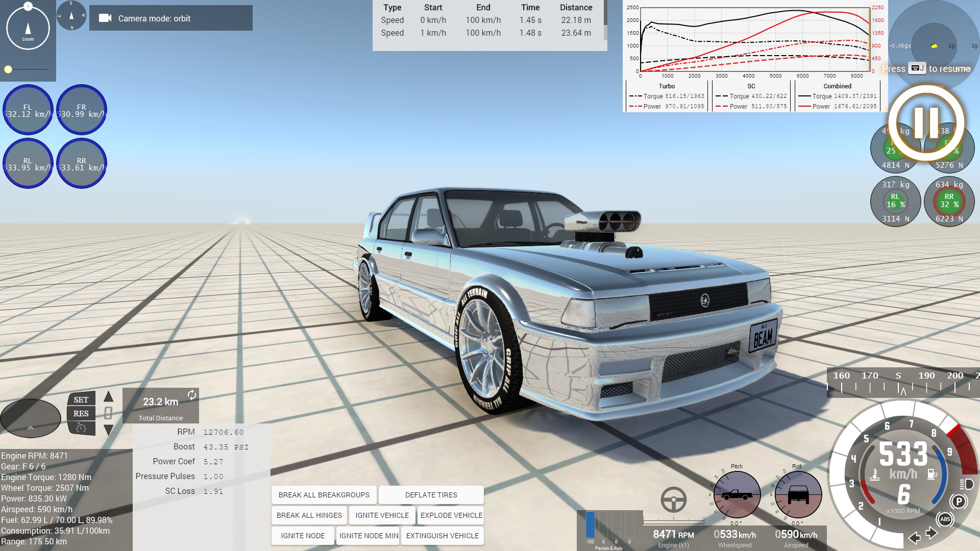The height and width of the screenshot is (551, 980).
Task: Click the ABS indicator on tachometer
Action: [x=945, y=519]
